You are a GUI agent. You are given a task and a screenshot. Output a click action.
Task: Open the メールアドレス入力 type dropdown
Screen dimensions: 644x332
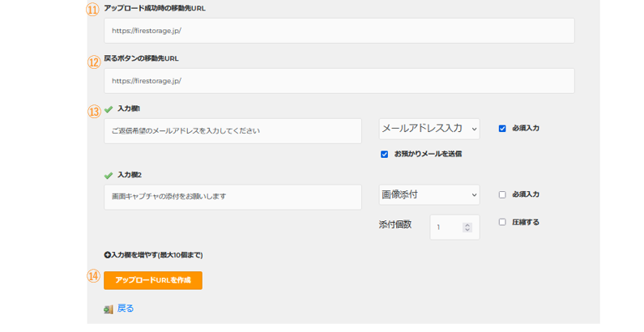coord(429,129)
